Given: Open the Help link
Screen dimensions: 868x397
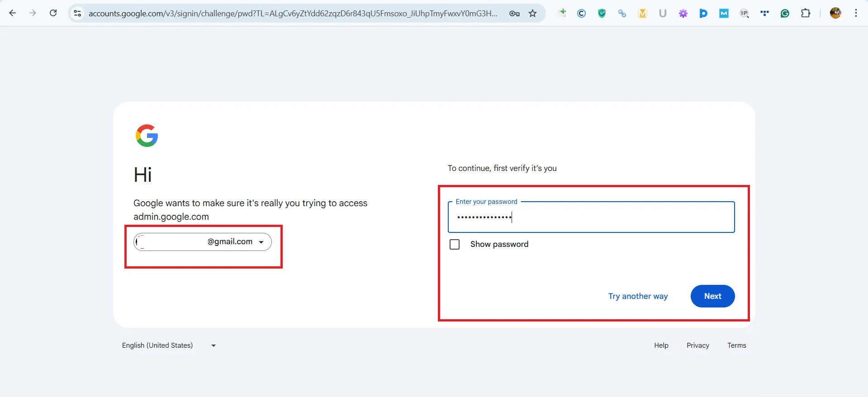Looking at the screenshot, I should pyautogui.click(x=661, y=345).
